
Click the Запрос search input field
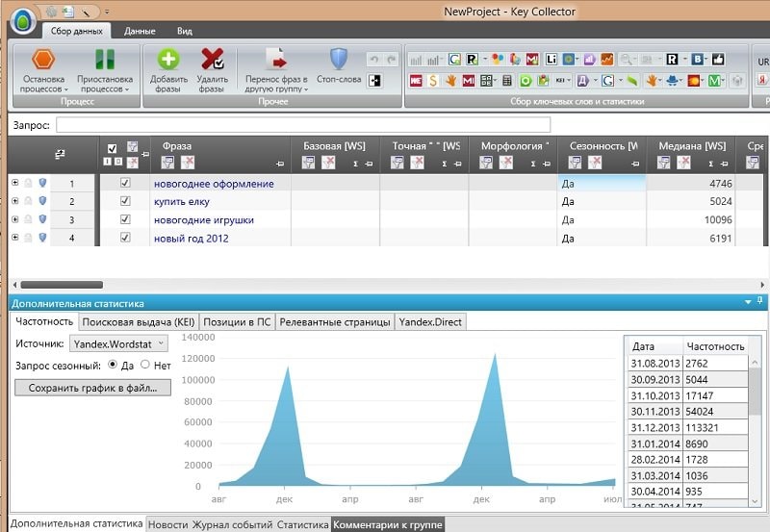(x=303, y=125)
